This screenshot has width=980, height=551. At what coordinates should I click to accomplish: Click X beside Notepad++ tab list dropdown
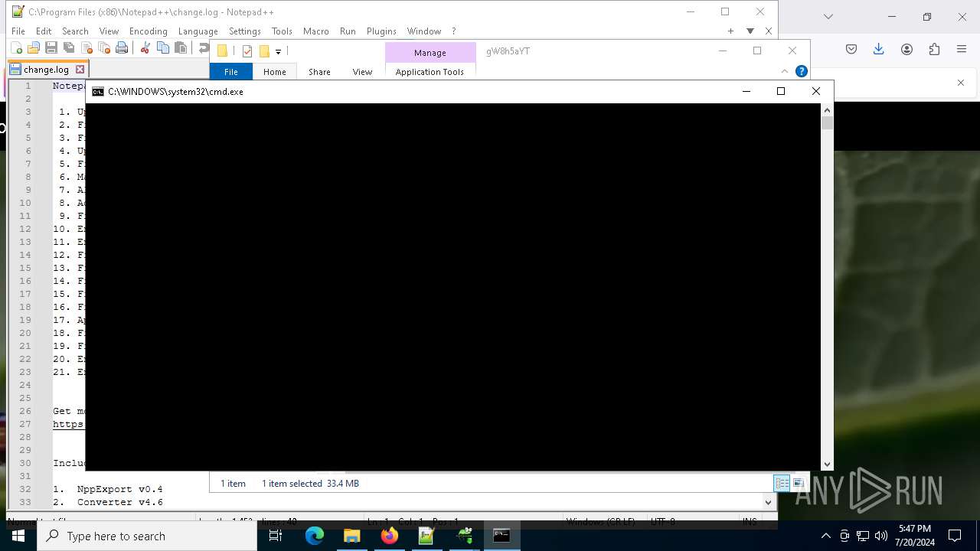(769, 31)
